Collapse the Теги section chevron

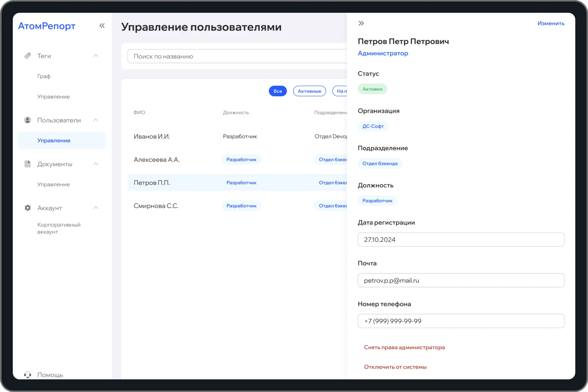pyautogui.click(x=96, y=56)
